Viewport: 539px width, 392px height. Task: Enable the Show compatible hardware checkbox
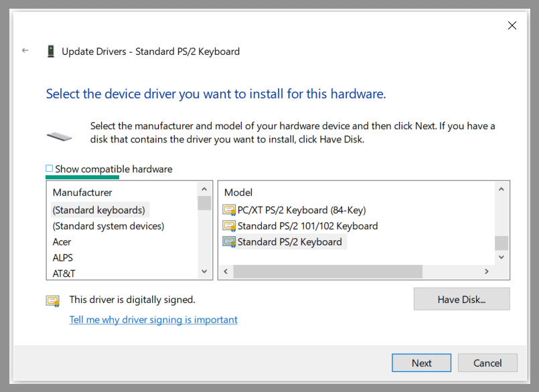point(50,169)
